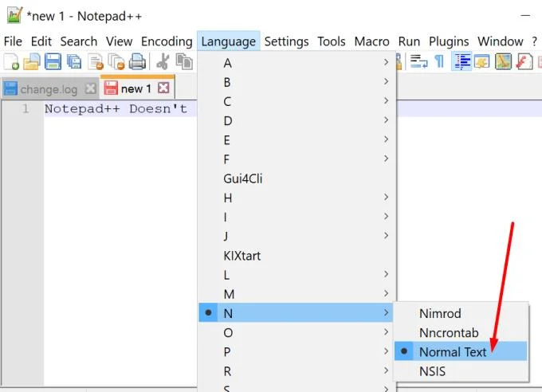Viewport: 542px width, 392px height.
Task: Close the change.log tab
Action: [x=91, y=89]
